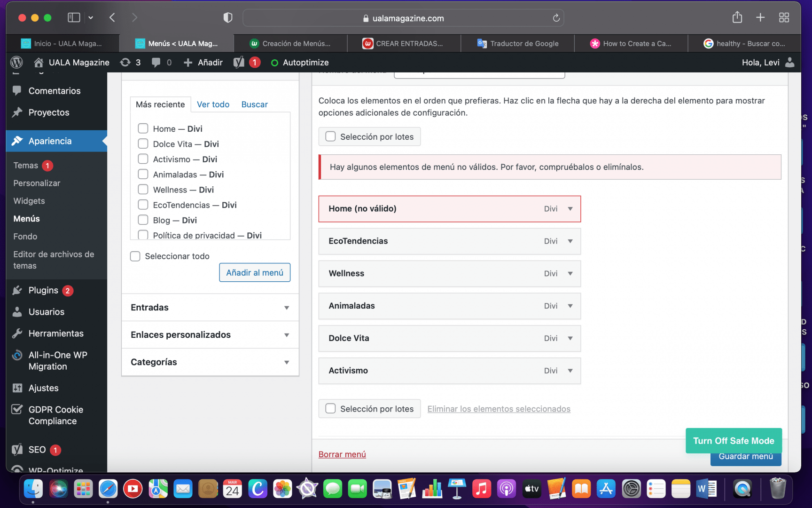Open Trash in the Dock
812x508 pixels.
click(x=778, y=488)
